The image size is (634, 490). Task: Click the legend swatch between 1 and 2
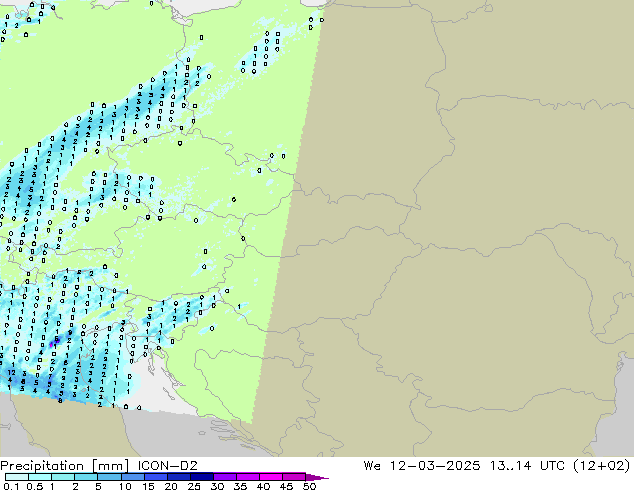(x=63, y=477)
